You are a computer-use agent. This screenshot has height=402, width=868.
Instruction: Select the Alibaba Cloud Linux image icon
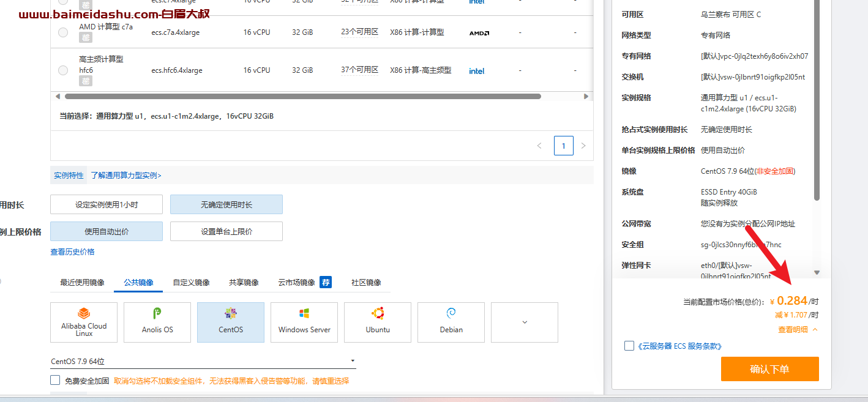[84, 314]
